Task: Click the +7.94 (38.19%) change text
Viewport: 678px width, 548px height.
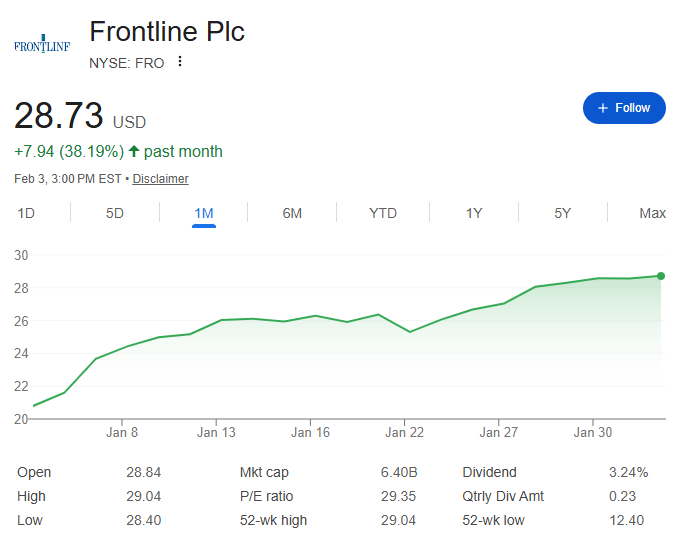Action: (69, 152)
